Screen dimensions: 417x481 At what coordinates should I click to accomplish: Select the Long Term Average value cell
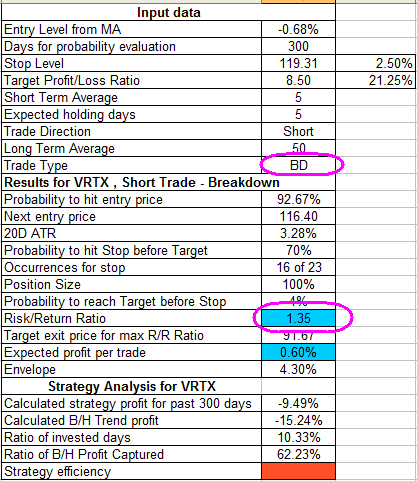coord(298,148)
